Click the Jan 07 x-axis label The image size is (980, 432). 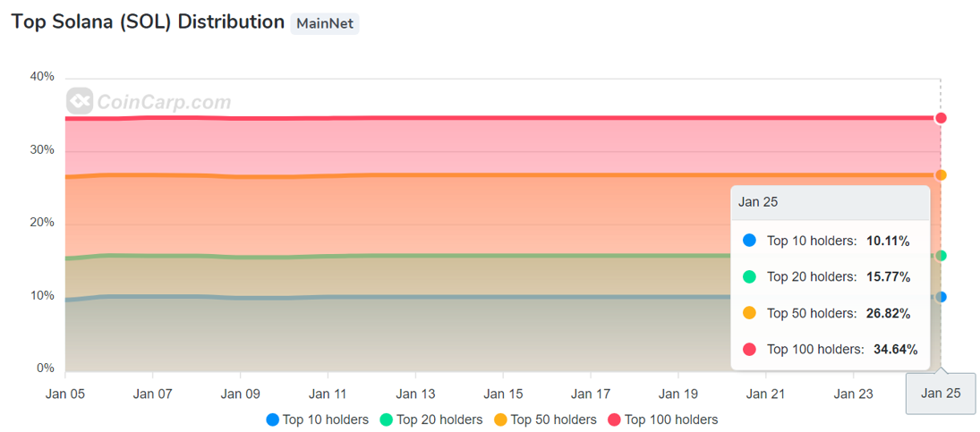click(x=152, y=394)
